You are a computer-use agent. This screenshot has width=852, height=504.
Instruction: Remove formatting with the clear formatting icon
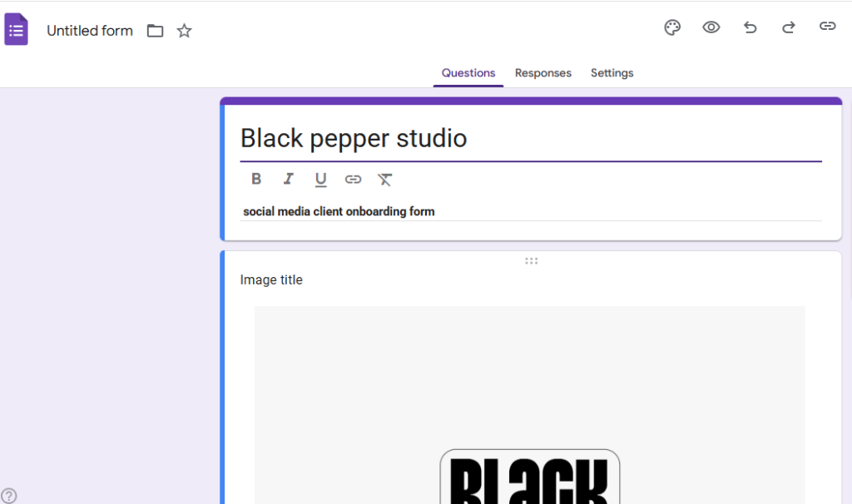(x=384, y=179)
